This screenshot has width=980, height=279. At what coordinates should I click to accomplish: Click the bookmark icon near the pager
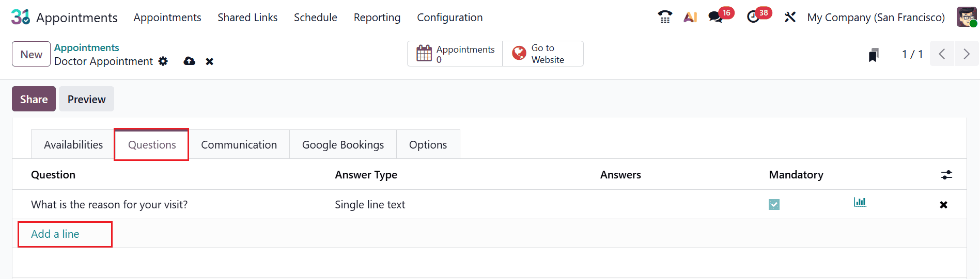click(874, 55)
